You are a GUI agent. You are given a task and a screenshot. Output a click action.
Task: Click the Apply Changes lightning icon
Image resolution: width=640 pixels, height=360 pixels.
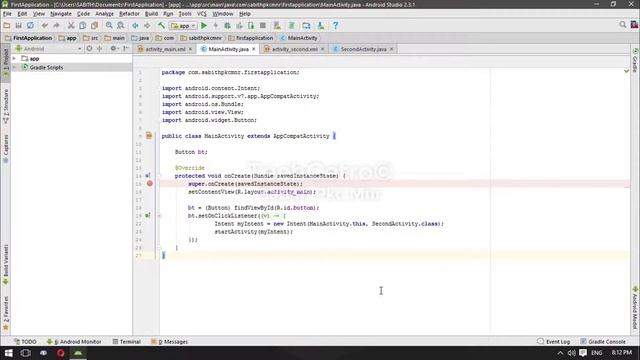point(216,25)
